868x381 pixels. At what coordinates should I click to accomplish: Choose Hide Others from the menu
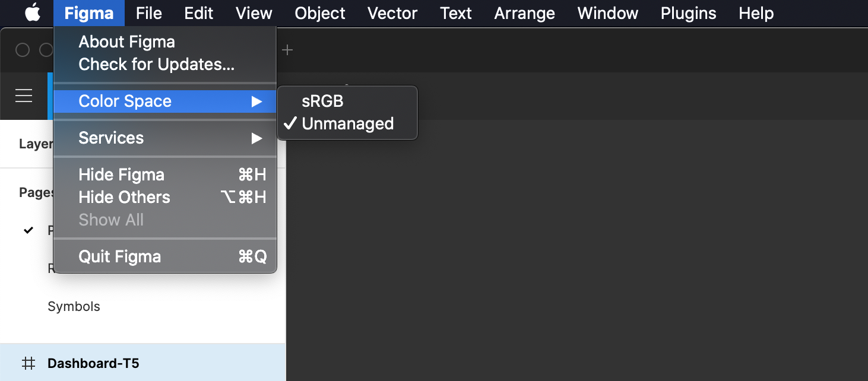click(x=125, y=198)
